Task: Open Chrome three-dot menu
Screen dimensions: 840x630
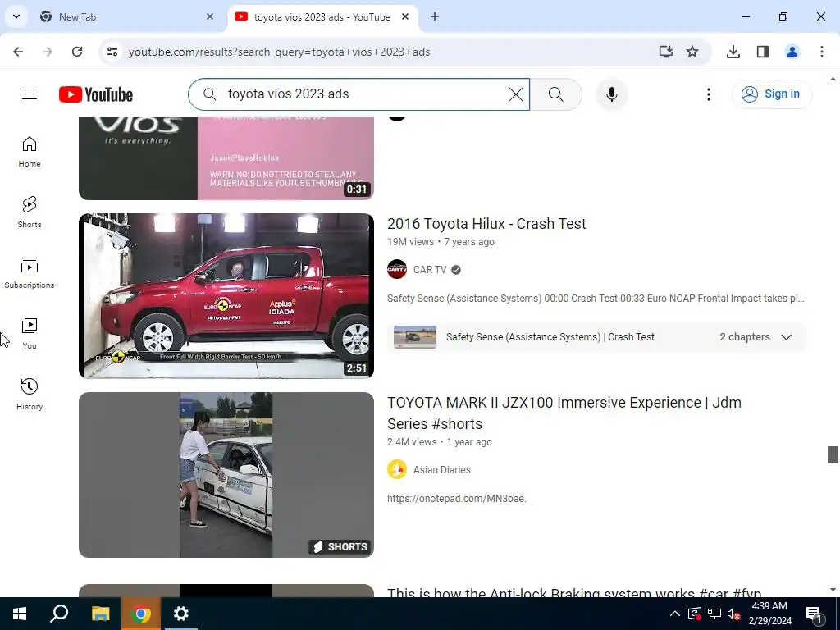Action: 822,52
